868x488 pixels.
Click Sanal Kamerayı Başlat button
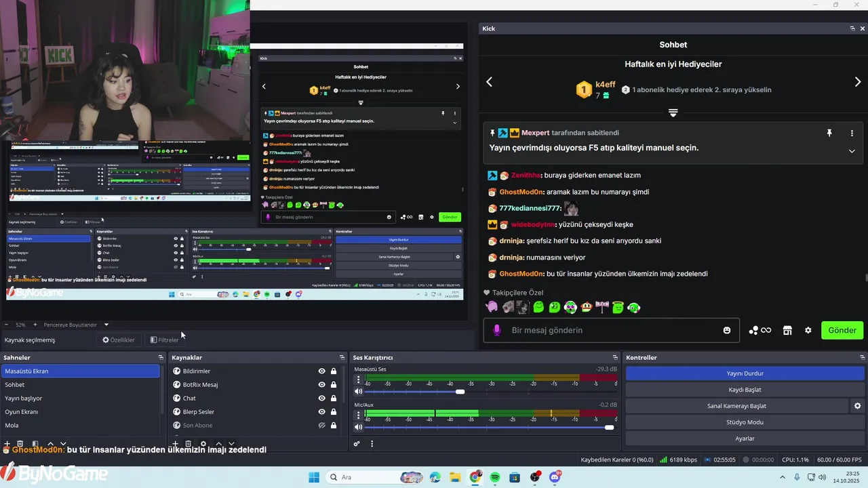pos(736,406)
